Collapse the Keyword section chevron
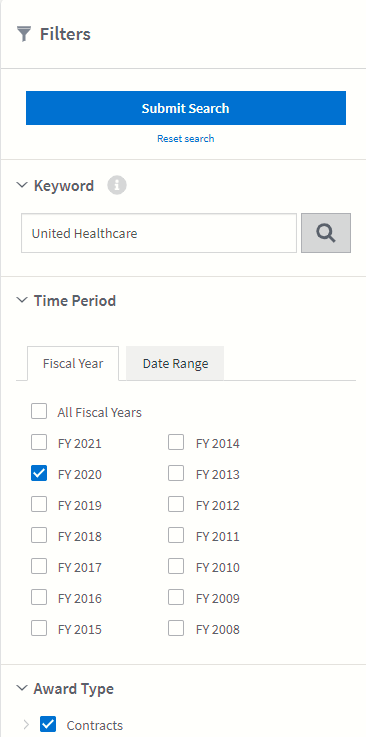The height and width of the screenshot is (737, 366). click(22, 185)
